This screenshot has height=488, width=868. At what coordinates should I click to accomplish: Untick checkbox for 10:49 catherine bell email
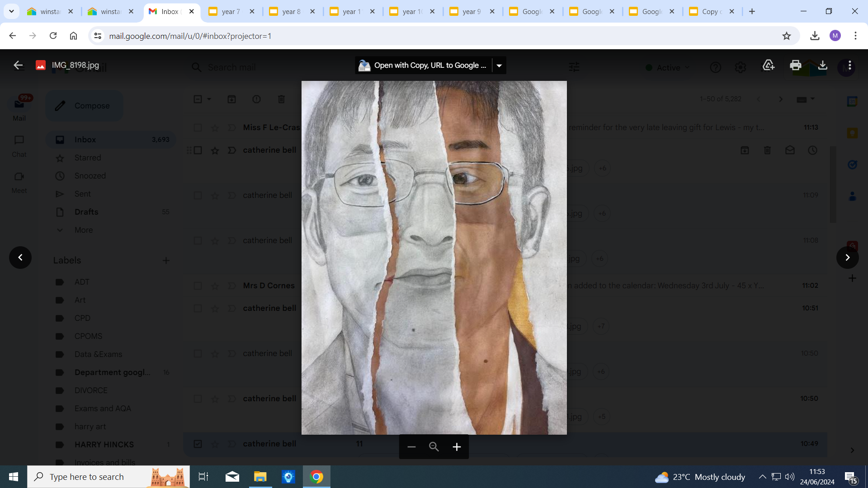198,444
